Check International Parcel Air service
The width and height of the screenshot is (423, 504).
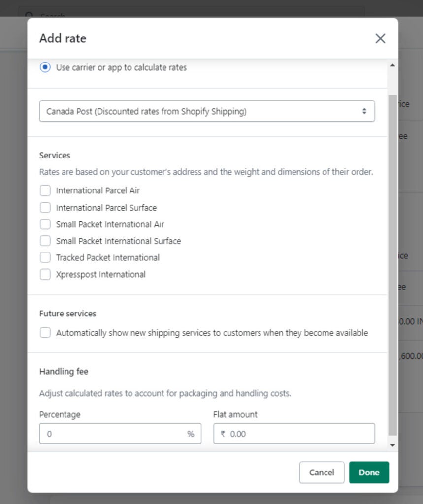coord(45,190)
